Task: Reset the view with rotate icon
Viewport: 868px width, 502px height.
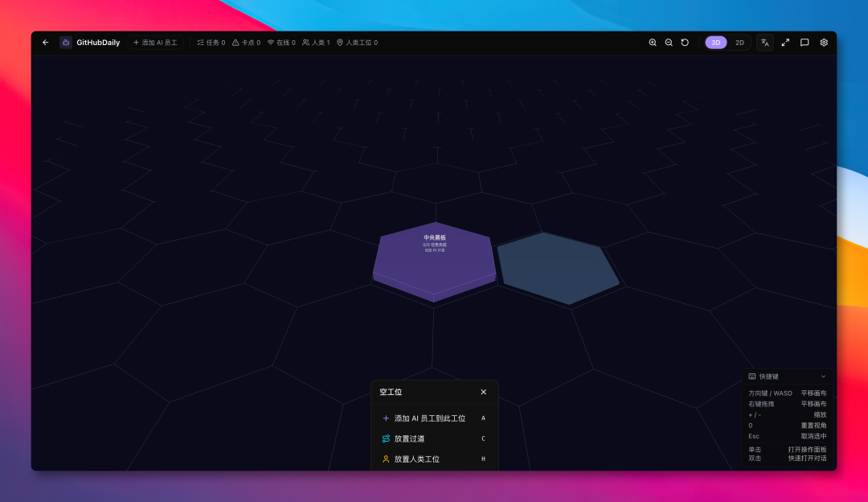Action: [x=685, y=43]
